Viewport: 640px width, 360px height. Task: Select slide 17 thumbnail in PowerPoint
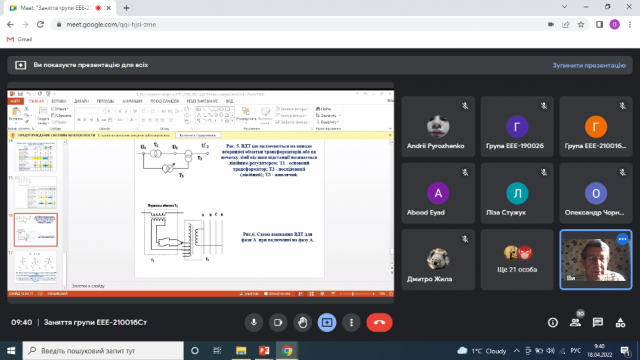[36, 267]
